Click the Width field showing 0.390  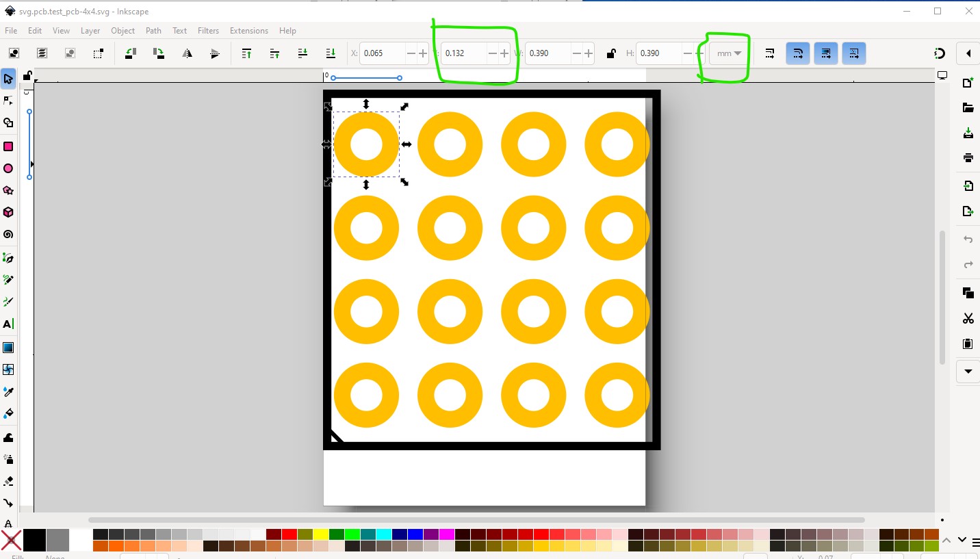pyautogui.click(x=549, y=53)
